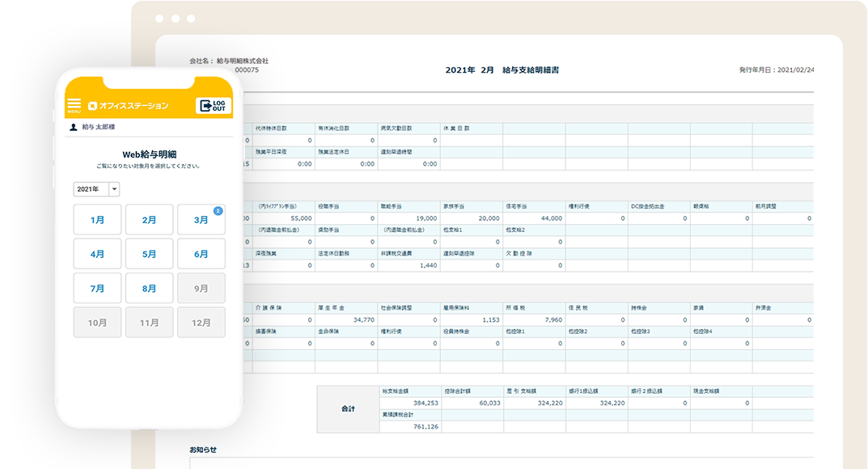This screenshot has height=469, width=868.
Task: Expand the 2021年 year dropdown arrow
Action: (114, 189)
